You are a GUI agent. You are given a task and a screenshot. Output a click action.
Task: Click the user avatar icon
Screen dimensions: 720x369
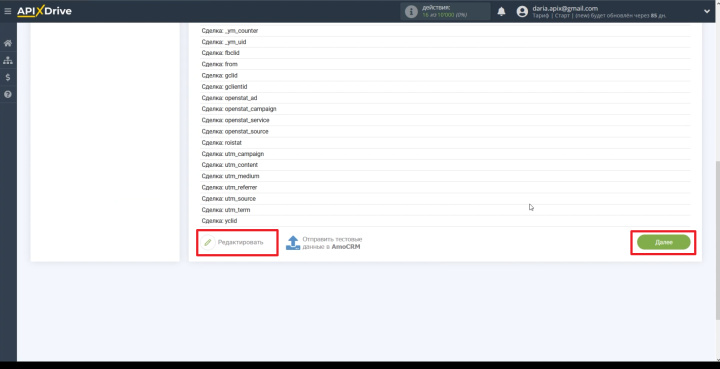[x=522, y=11]
